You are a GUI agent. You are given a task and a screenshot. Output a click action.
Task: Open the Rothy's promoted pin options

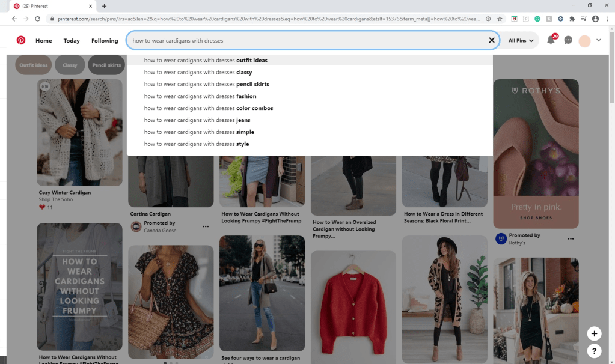pos(571,238)
